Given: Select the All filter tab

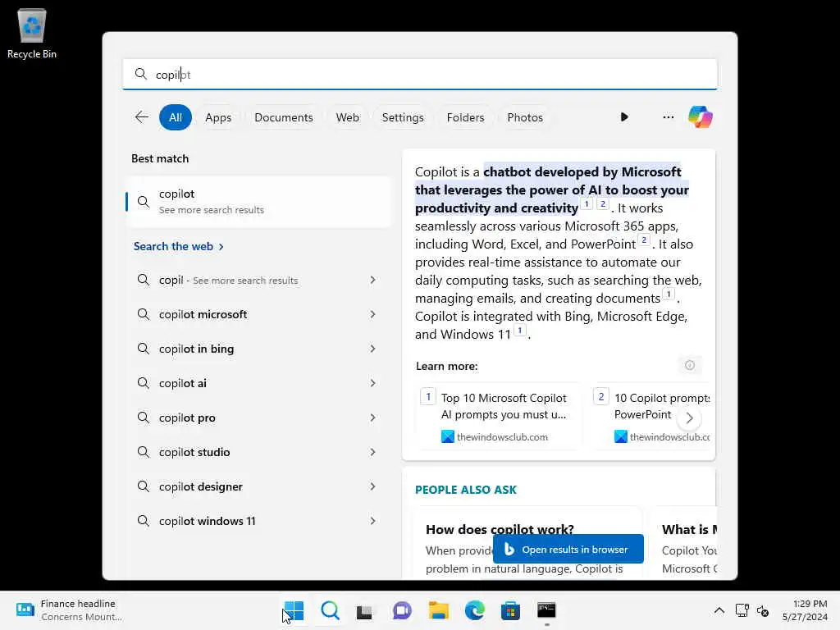Looking at the screenshot, I should pos(176,117).
